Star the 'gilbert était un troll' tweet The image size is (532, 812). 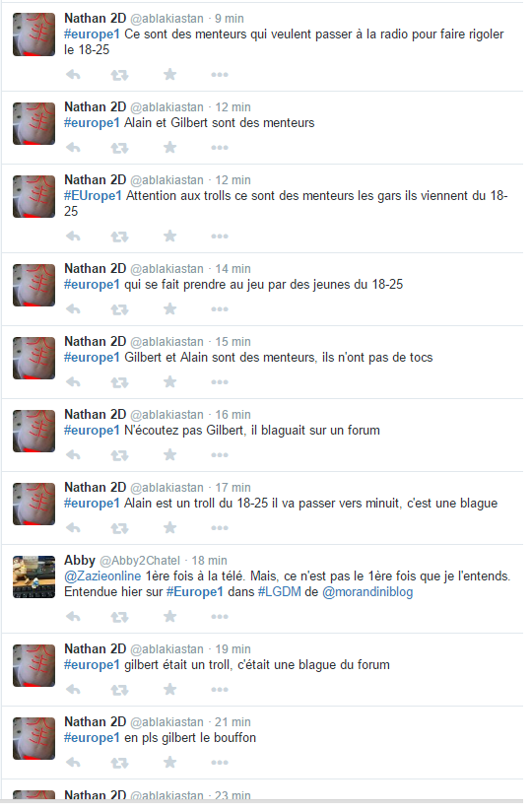point(169,689)
